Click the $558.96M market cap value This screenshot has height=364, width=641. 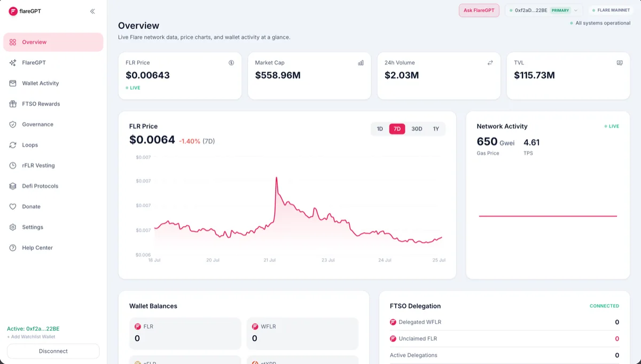click(278, 75)
